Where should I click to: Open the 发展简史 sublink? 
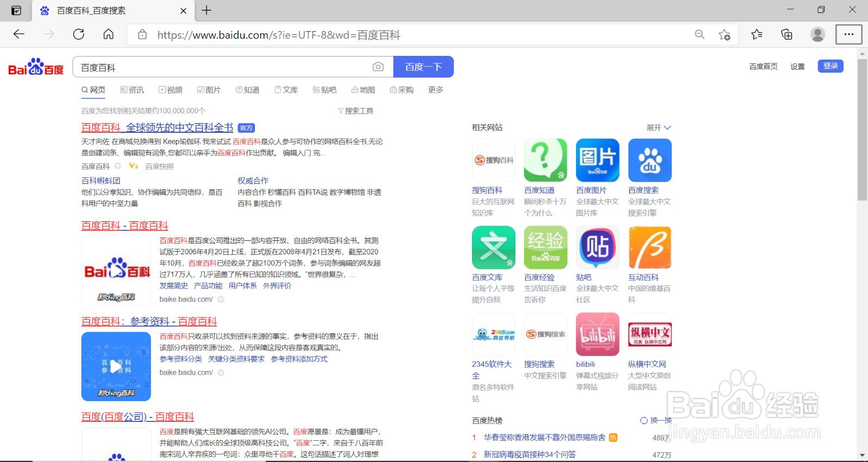(174, 286)
